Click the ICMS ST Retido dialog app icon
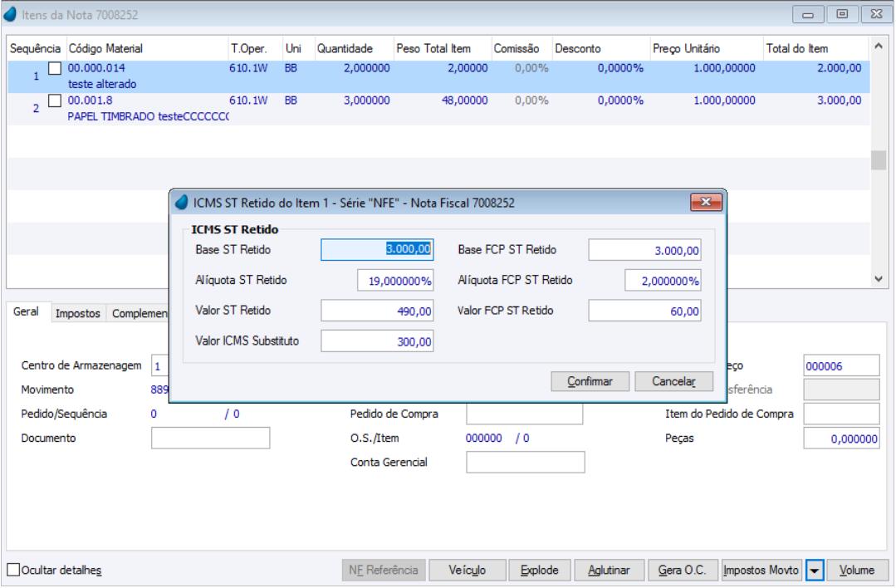This screenshot has width=896, height=588. (x=181, y=203)
